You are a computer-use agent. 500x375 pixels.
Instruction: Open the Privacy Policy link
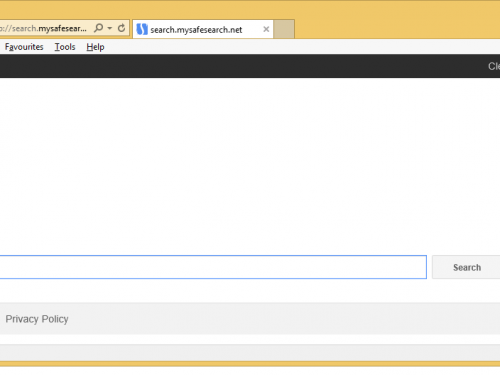[37, 319]
